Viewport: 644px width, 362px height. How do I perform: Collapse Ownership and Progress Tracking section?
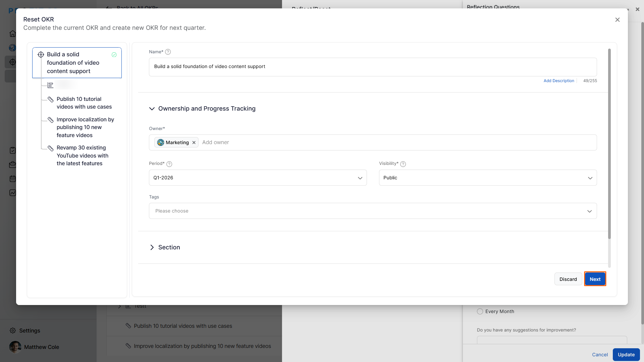pos(152,109)
